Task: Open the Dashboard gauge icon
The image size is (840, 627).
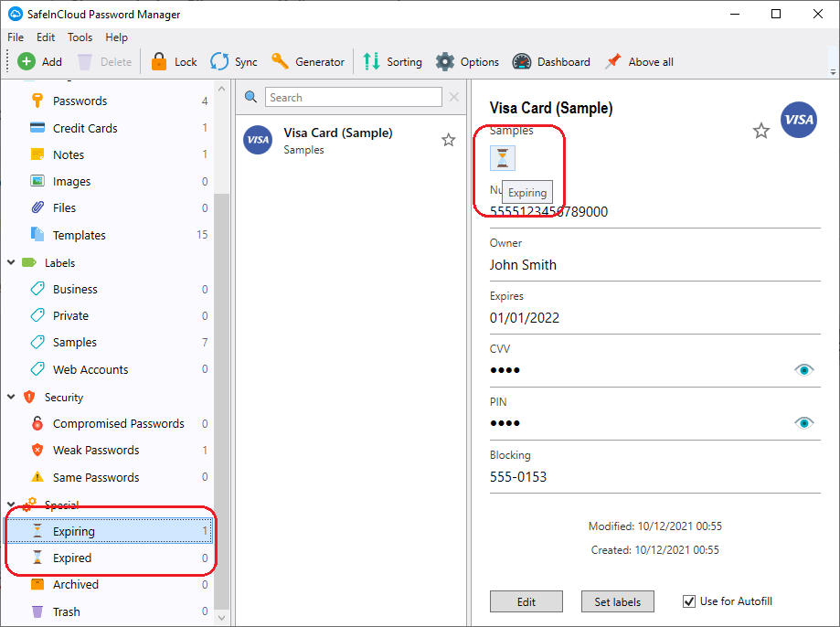Action: click(x=522, y=61)
